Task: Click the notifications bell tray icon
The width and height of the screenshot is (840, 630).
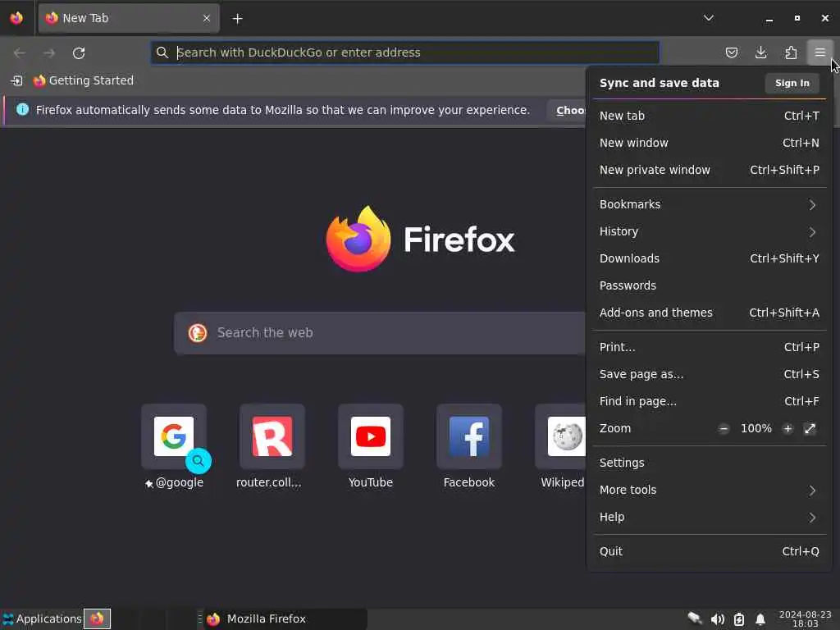Action: pos(760,620)
